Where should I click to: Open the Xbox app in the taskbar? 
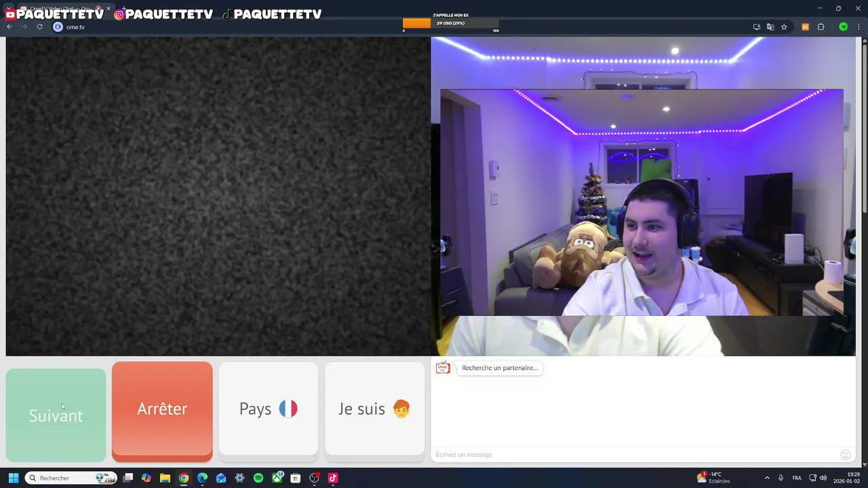[277, 478]
